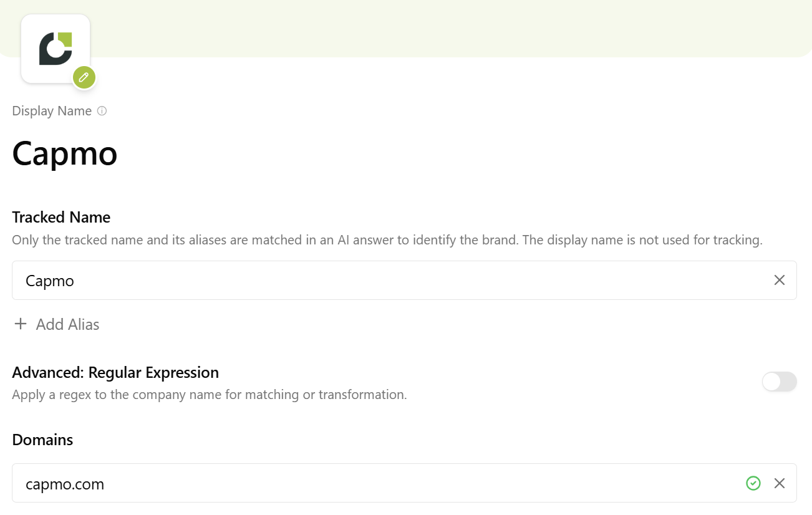Click the Domains section heading
Image resolution: width=812 pixels, height=515 pixels.
(x=42, y=440)
